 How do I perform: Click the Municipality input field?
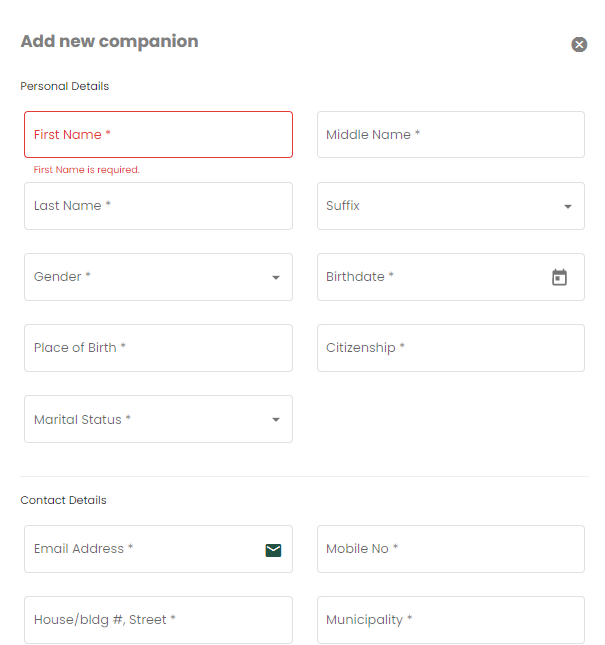tap(450, 620)
